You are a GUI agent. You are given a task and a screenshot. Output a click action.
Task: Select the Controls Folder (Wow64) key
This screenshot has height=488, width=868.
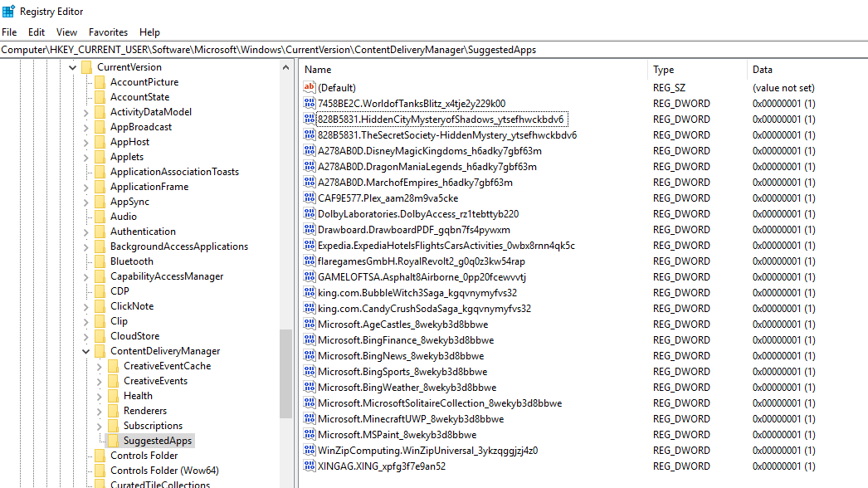tap(164, 471)
